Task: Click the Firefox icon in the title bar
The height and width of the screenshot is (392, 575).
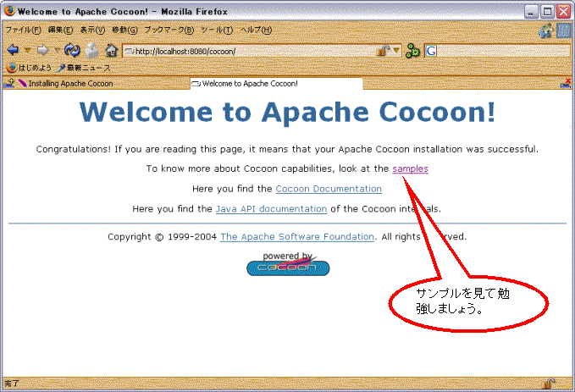Action: coord(9,11)
